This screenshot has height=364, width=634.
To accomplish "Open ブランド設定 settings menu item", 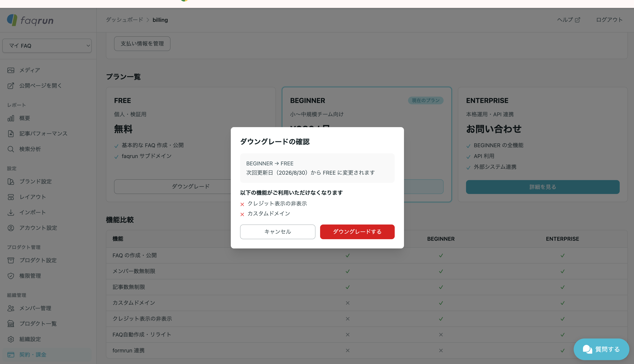I will pos(47,181).
